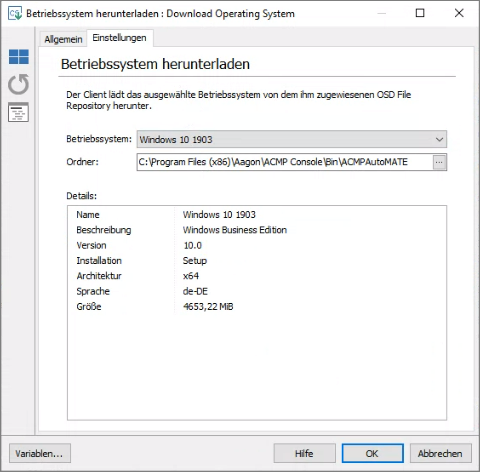Click the Beschreibung row label

104,230
